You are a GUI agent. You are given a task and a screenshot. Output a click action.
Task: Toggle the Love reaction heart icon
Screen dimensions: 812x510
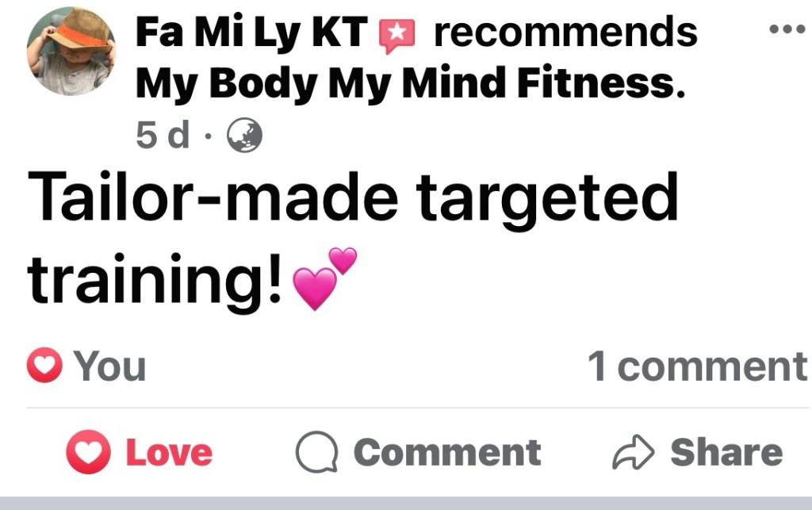pos(88,452)
